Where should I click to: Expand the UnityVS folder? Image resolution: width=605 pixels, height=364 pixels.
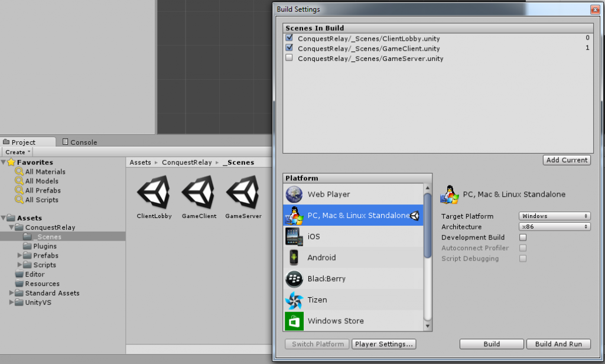pos(12,302)
